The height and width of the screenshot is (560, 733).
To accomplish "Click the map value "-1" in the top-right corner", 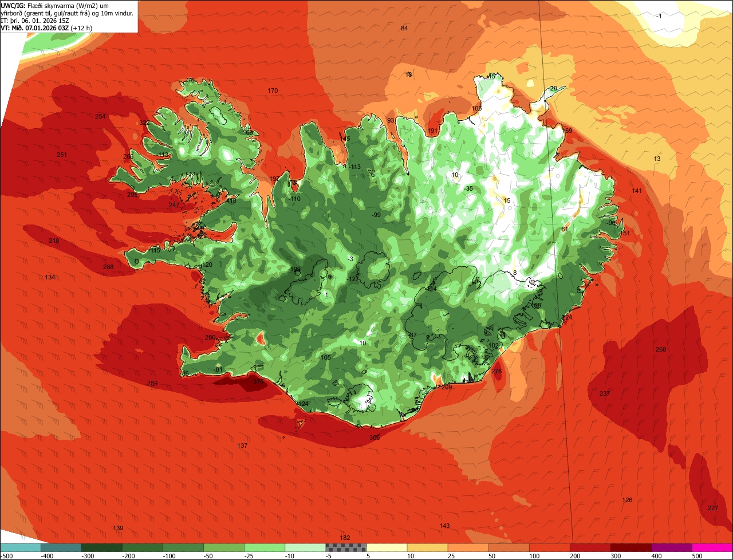I will pyautogui.click(x=659, y=16).
